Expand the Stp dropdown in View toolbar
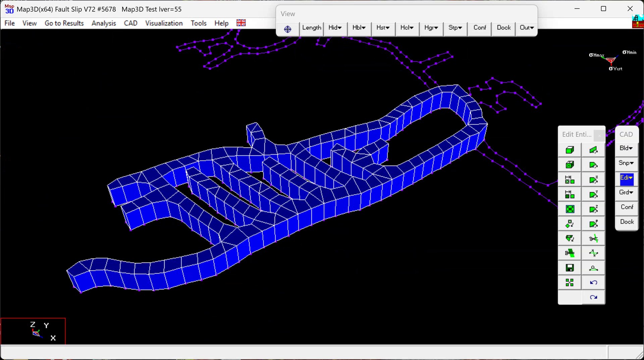Screen dimensions: 644x360 pos(455,28)
